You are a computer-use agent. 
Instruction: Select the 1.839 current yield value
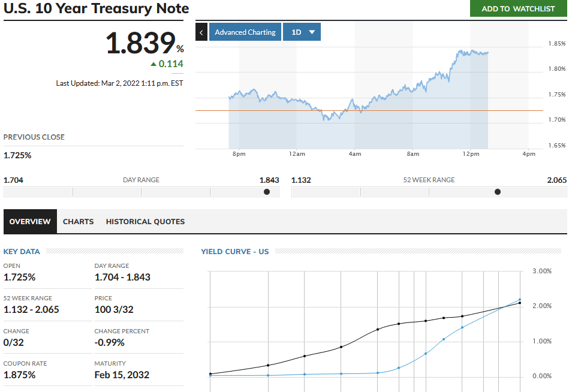[x=141, y=43]
